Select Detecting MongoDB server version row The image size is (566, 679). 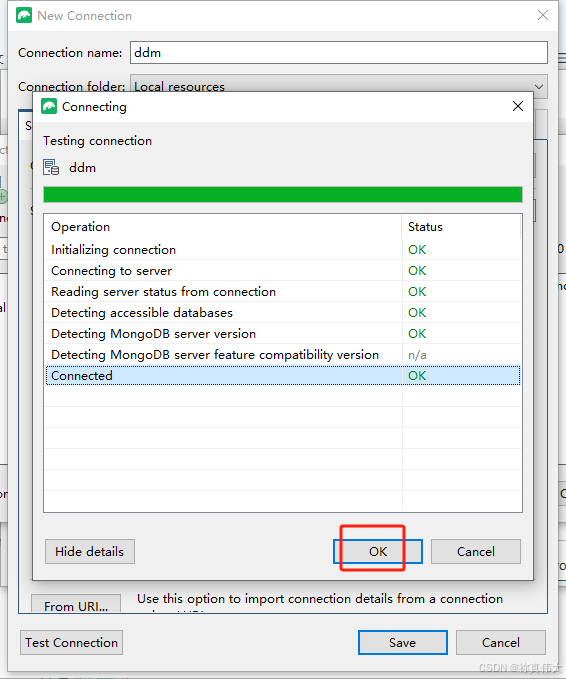point(283,333)
